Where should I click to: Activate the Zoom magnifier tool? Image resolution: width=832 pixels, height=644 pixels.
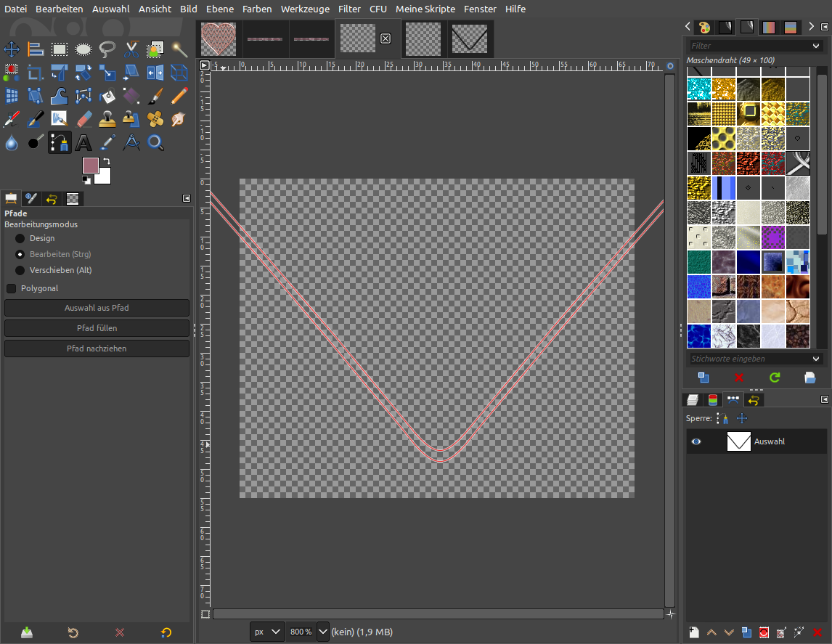155,142
